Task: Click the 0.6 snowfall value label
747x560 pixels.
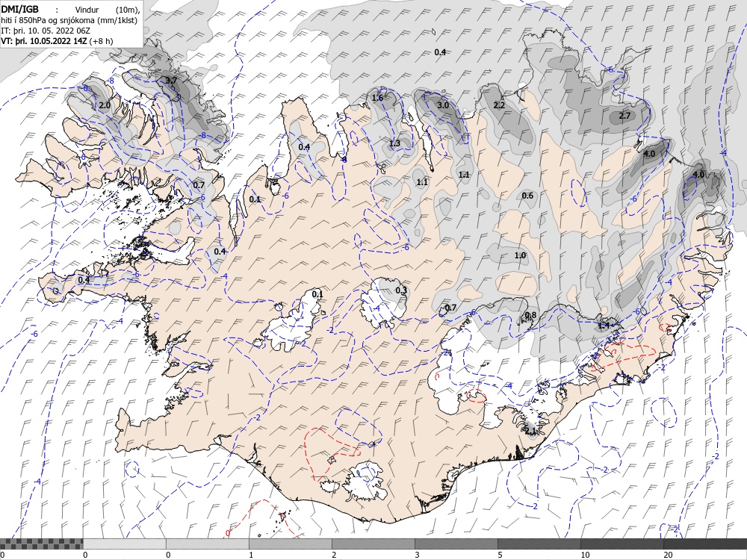Action: click(x=527, y=196)
